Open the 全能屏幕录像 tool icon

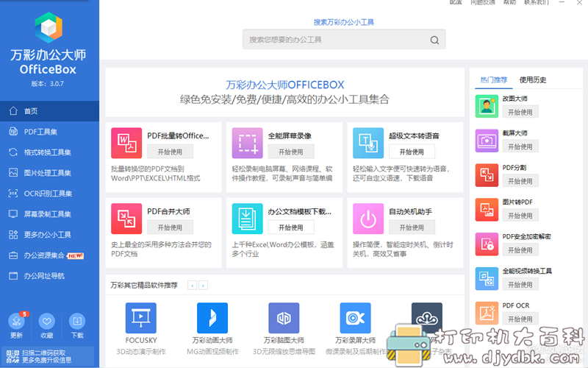247,143
